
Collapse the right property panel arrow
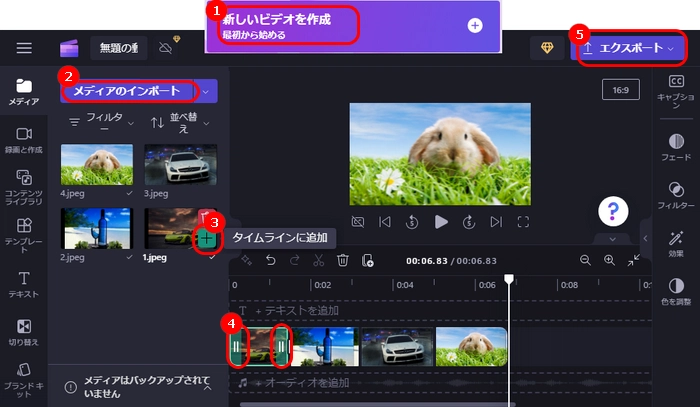click(x=646, y=238)
